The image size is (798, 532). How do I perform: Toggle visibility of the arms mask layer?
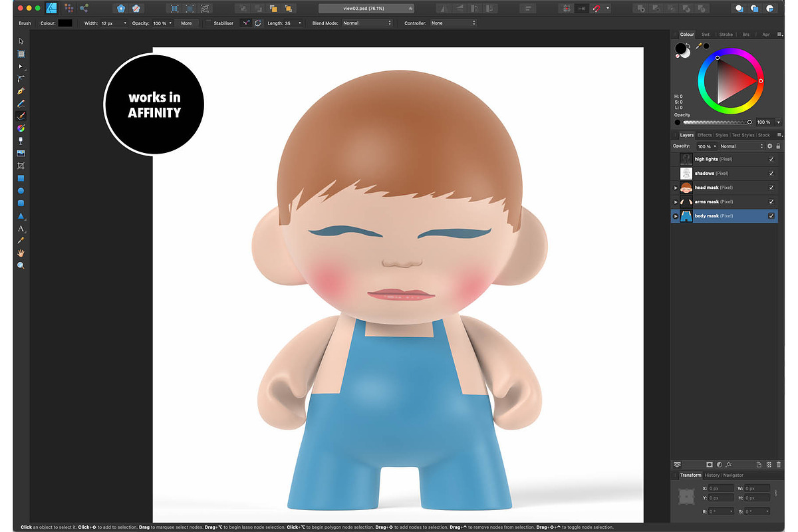click(x=771, y=201)
